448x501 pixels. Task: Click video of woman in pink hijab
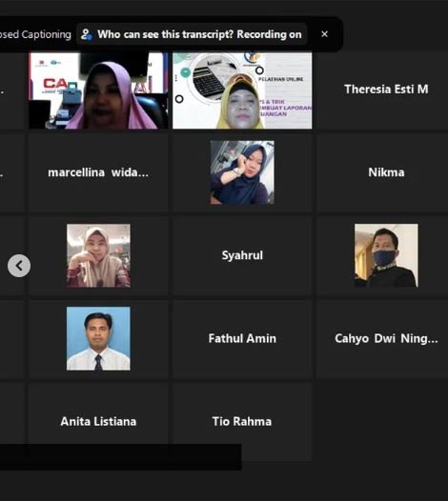(x=98, y=90)
